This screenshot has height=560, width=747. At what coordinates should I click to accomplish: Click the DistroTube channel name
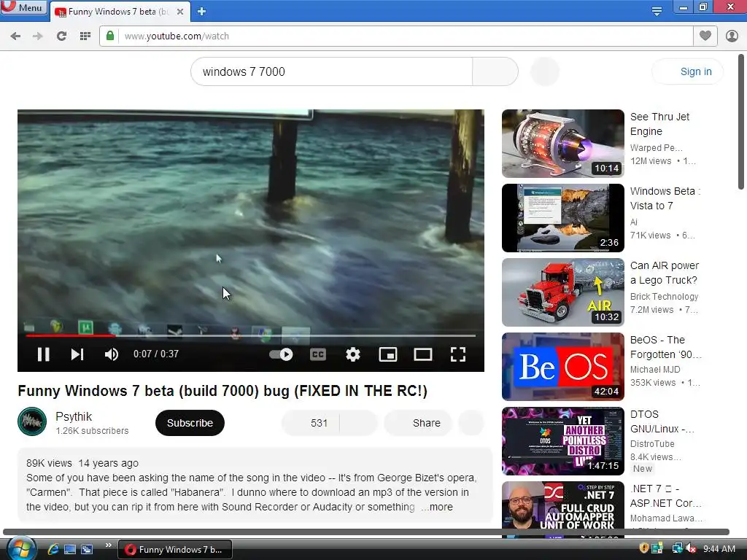click(651, 444)
